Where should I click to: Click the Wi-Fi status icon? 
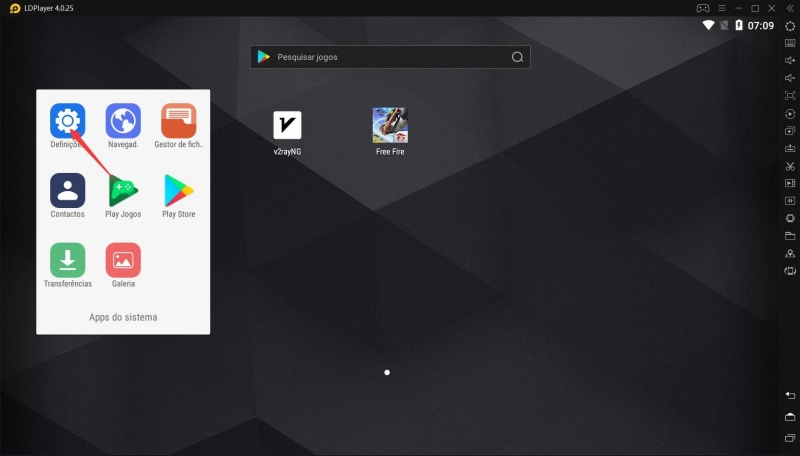(x=708, y=25)
